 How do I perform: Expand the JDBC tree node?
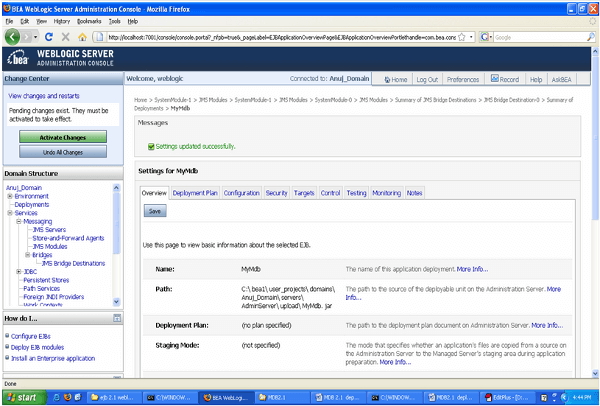tap(19, 272)
